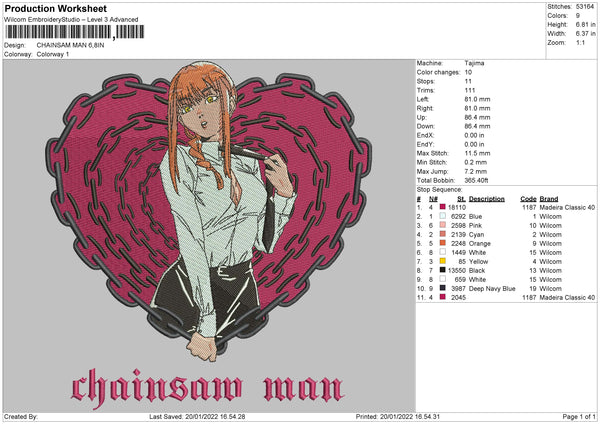Click the "Printed" timestamp in footer

(398, 416)
